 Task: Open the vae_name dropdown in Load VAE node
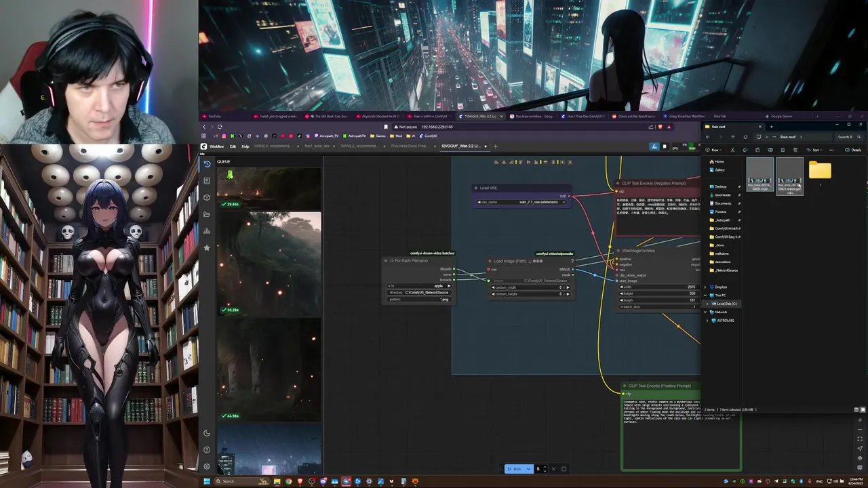point(522,202)
